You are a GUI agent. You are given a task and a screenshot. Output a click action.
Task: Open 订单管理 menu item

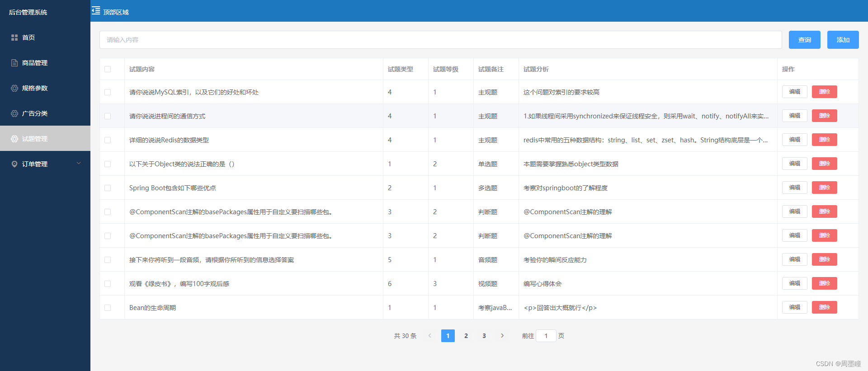[45, 164]
